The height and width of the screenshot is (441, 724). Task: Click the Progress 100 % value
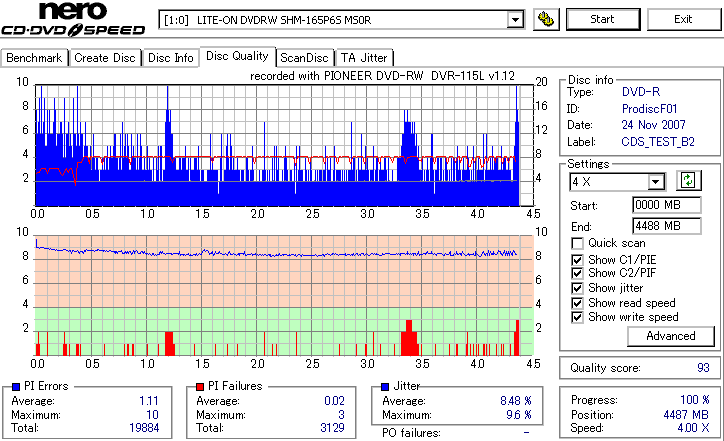695,399
